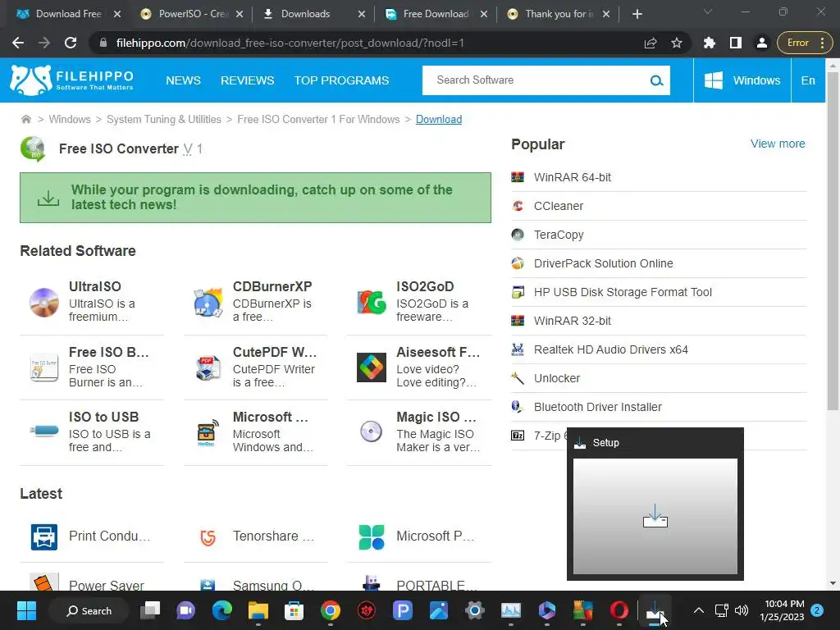This screenshot has width=840, height=630.
Task: Open HP USB Disk Storage Format Tool
Action: click(x=623, y=292)
